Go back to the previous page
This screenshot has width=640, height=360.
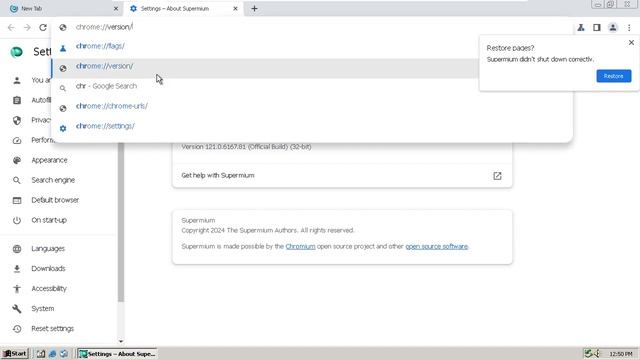tap(11, 27)
